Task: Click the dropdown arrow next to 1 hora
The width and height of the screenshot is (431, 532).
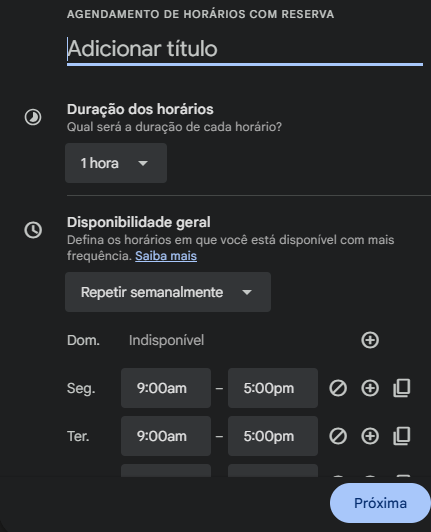Action: pyautogui.click(x=143, y=163)
